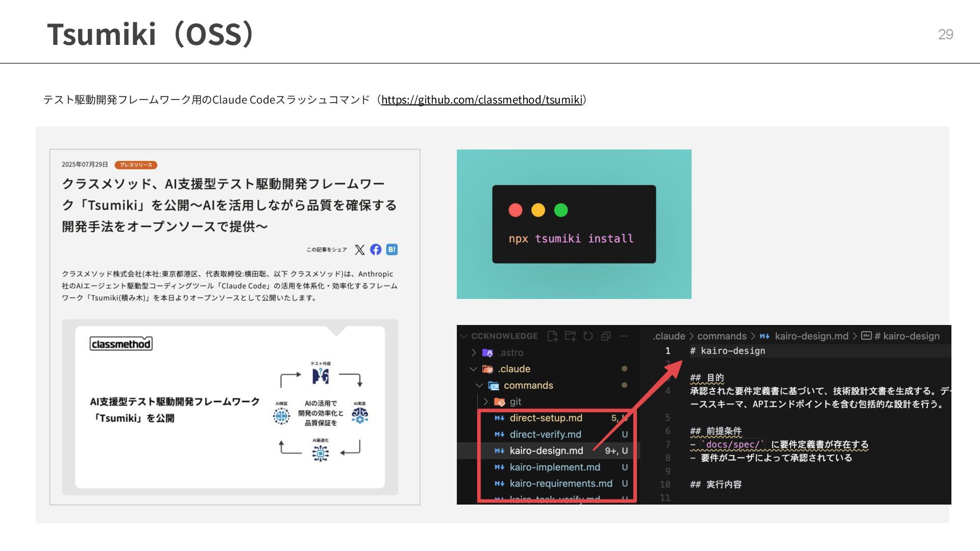Click the markdown icon in the breadcrumb
Screen dimensions: 980x551
coord(765,336)
